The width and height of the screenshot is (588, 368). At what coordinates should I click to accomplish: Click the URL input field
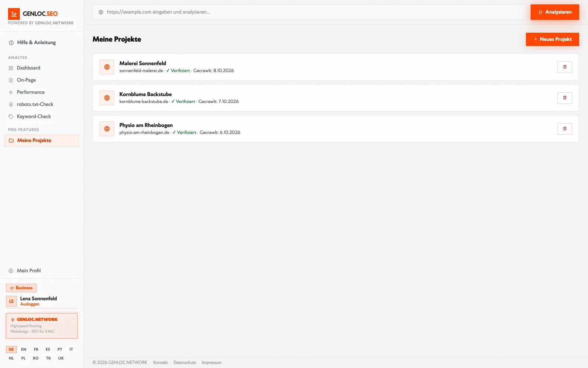(x=310, y=12)
